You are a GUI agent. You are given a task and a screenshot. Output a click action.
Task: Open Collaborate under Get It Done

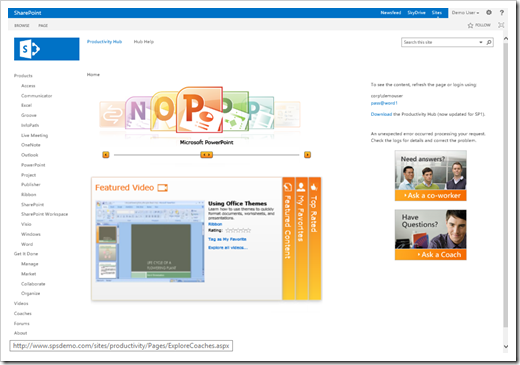[x=33, y=284]
